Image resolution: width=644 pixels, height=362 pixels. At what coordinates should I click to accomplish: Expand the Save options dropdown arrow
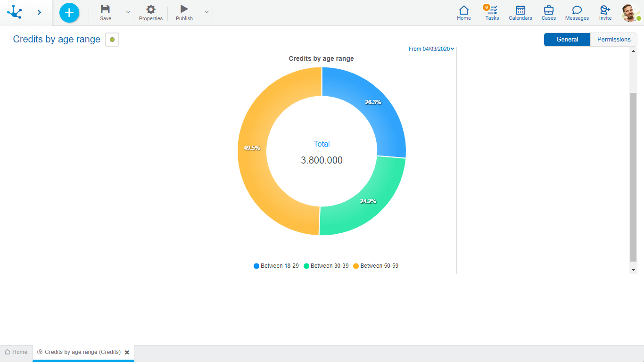(128, 12)
